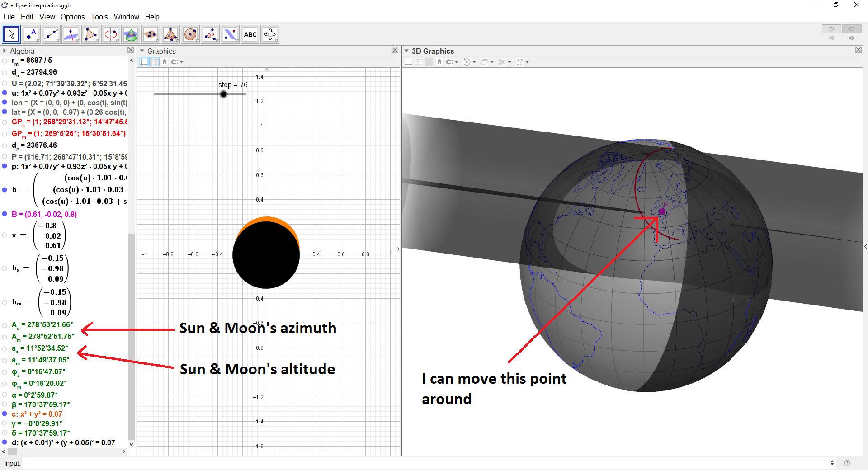
Task: Select the Plane through 3 Points tool
Action: point(151,34)
